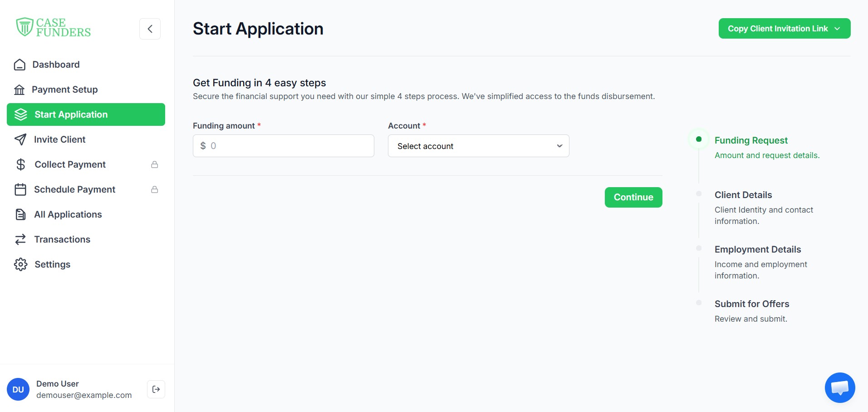Screen dimensions: 868x412
Task: Go to Payment Setup
Action: 86,89
